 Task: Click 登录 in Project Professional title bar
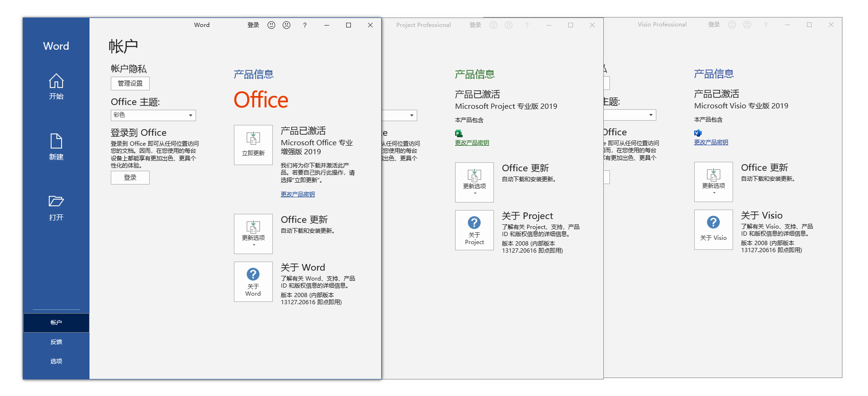(475, 25)
